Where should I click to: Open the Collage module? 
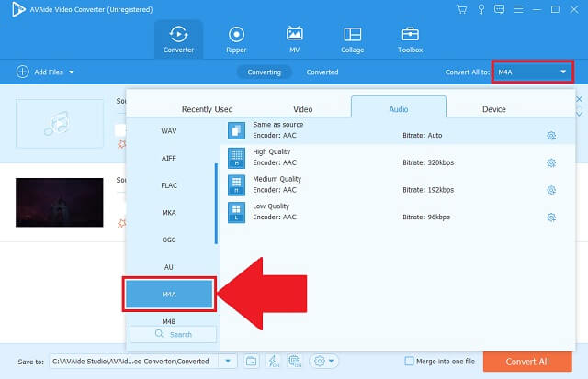(x=353, y=39)
